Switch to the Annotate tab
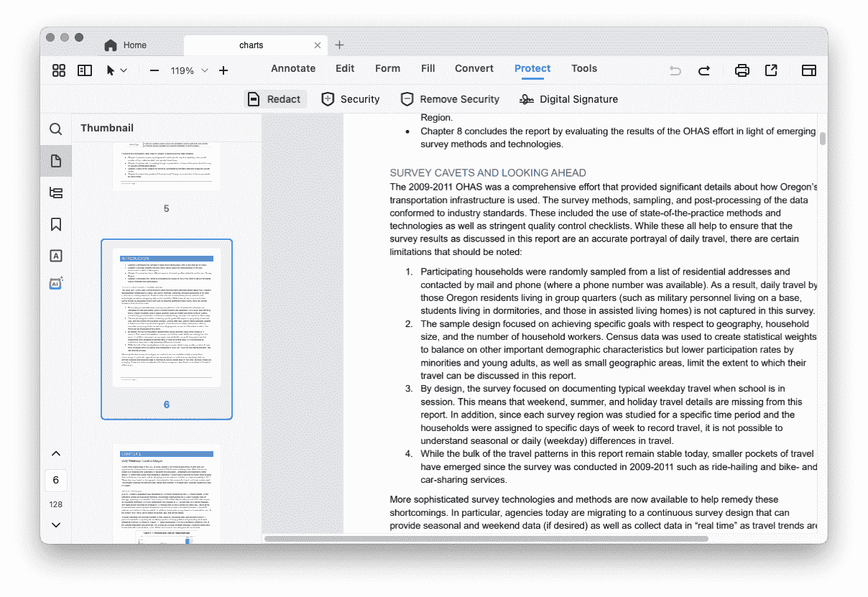 (293, 68)
